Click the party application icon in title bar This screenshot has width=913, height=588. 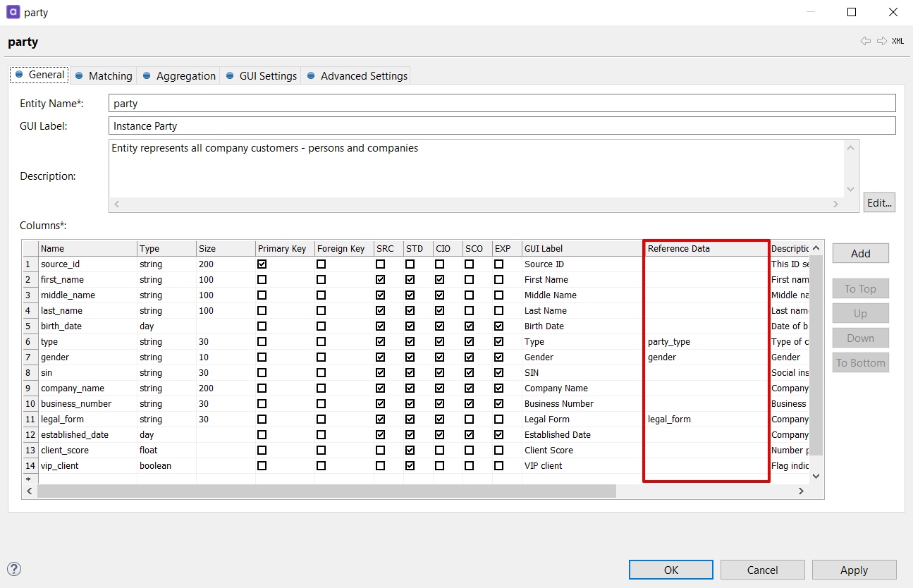click(13, 13)
